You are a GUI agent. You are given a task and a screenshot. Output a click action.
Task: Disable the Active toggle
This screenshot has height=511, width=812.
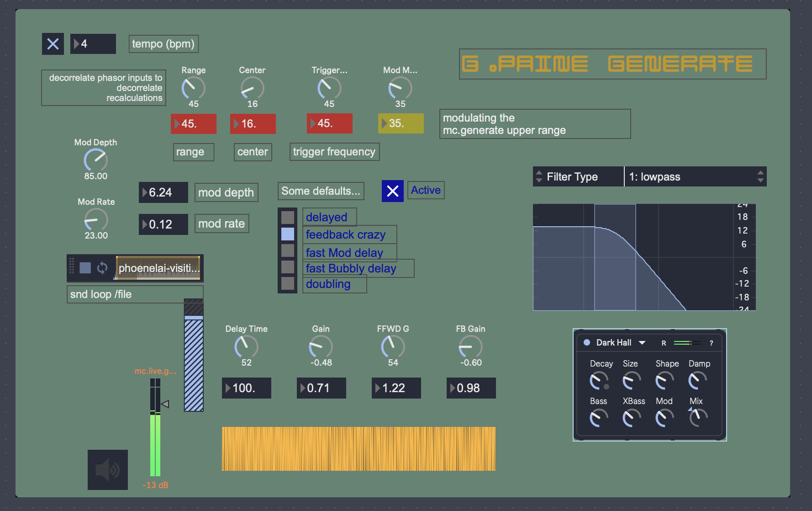click(392, 191)
